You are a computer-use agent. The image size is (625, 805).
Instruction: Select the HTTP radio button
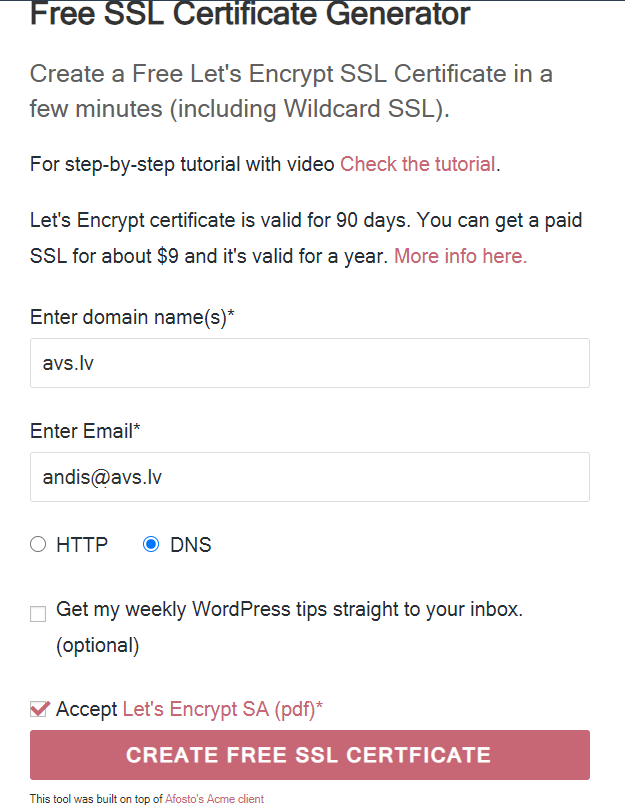(38, 545)
